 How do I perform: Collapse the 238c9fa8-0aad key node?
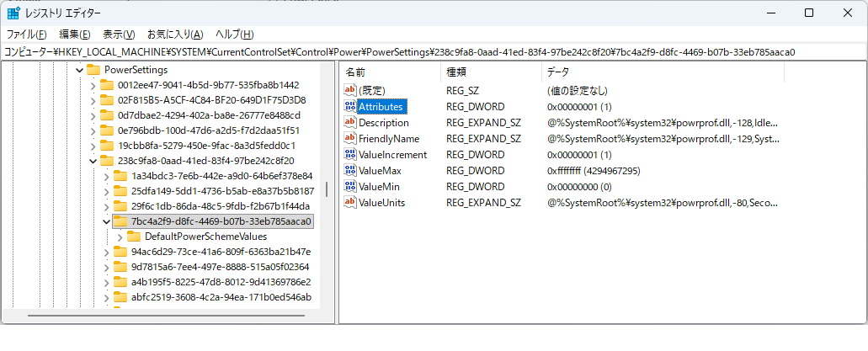click(93, 161)
